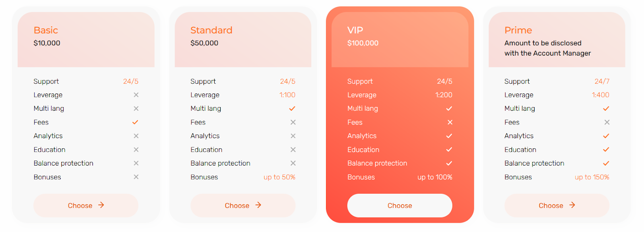Click the Analytics checkmark in VIP plan
The width and height of the screenshot is (644, 232).
coord(449,136)
